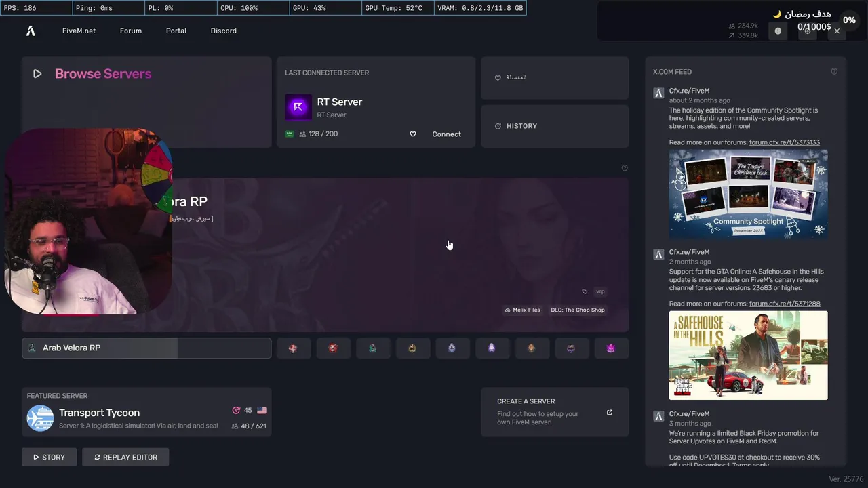Click the 128 / 200 player count
This screenshot has width=868, height=488.
[319, 134]
